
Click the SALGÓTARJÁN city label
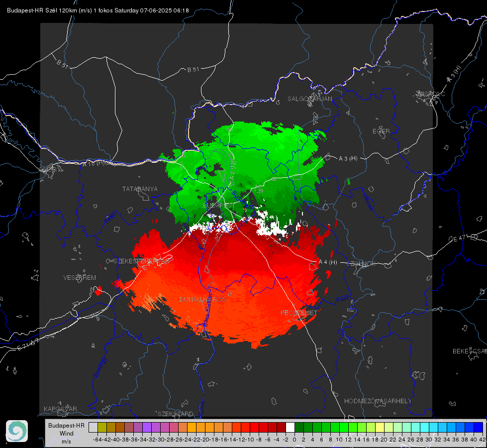coord(309,99)
